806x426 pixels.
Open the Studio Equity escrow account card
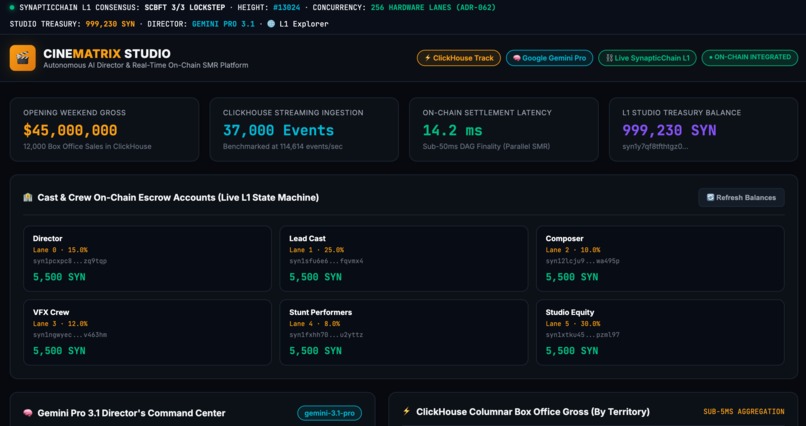pyautogui.click(x=660, y=332)
